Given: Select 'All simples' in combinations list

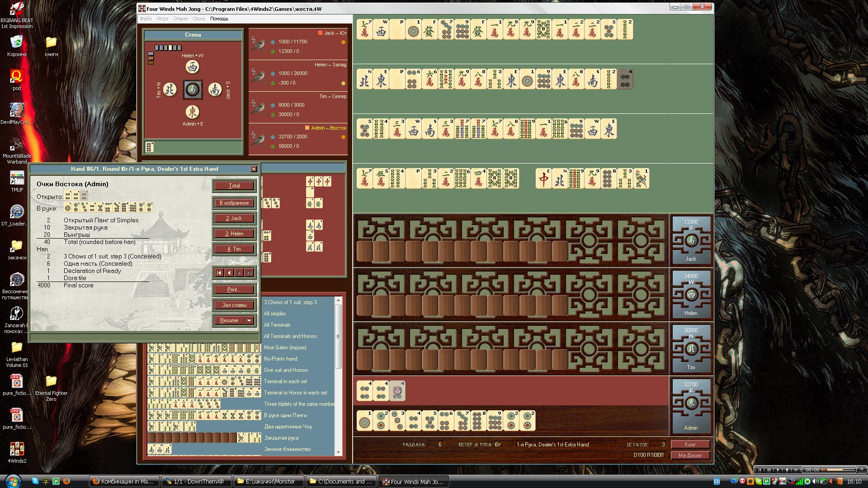Looking at the screenshot, I should tap(275, 314).
